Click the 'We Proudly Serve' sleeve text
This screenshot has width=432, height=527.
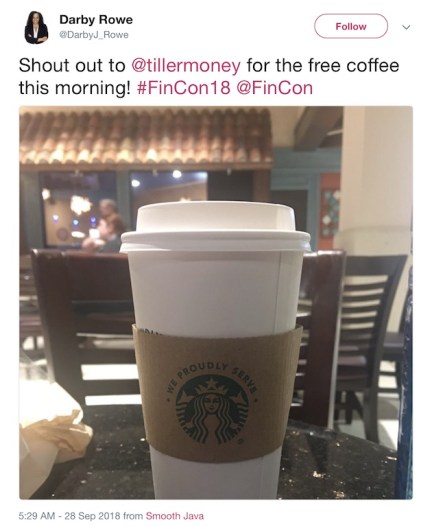tap(213, 376)
